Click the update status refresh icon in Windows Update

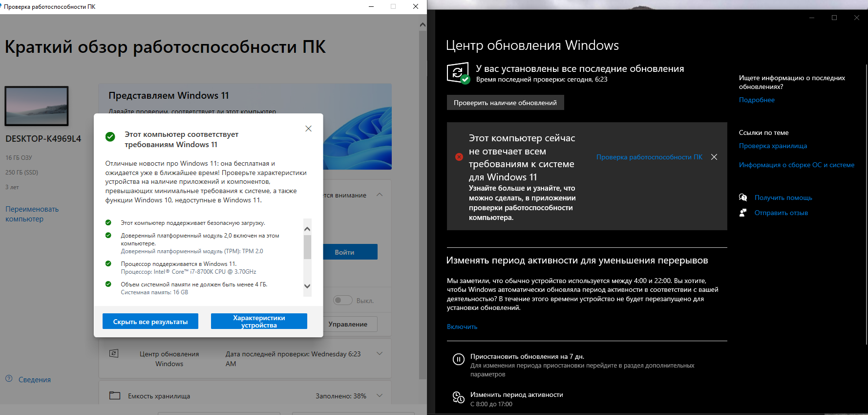tap(458, 73)
